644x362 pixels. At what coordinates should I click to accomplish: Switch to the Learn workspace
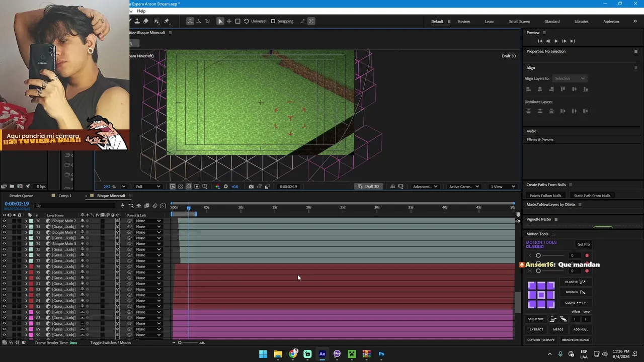coord(490,22)
